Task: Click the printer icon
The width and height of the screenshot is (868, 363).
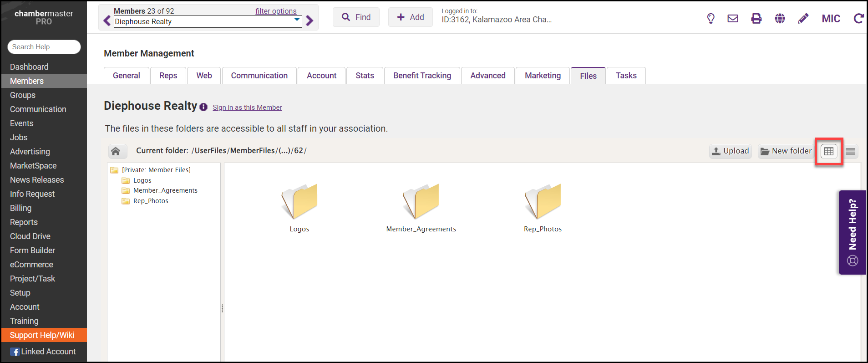Action: [756, 19]
